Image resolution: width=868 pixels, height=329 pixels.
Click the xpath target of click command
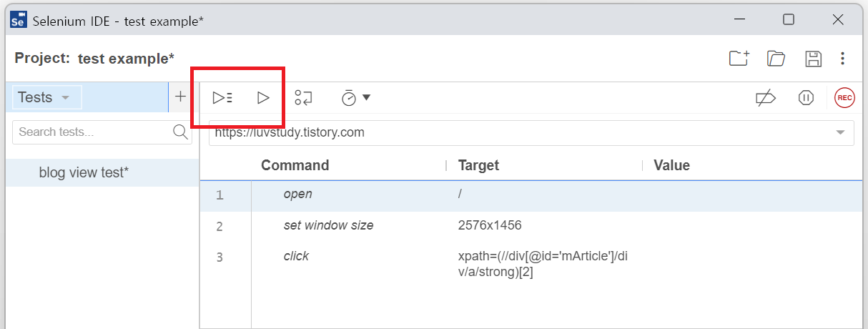(543, 264)
